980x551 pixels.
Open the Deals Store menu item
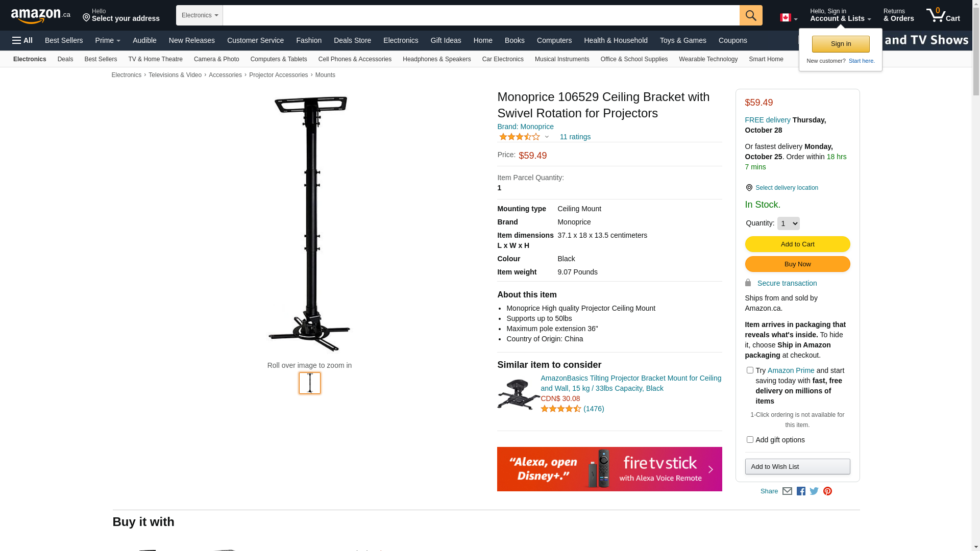point(352,40)
